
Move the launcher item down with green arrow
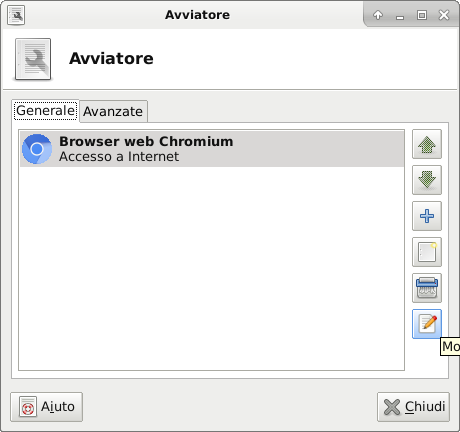427,180
